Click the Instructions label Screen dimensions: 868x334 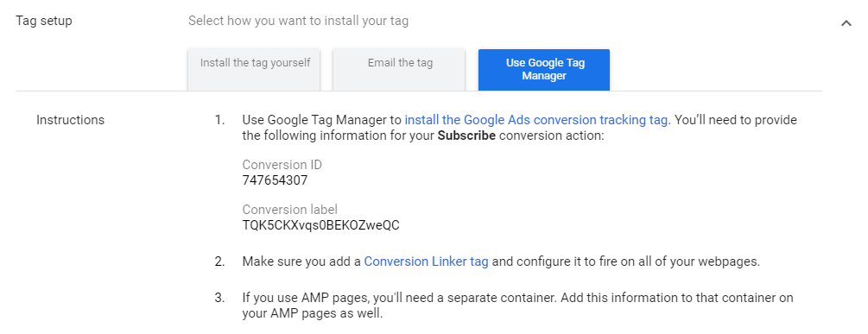click(70, 119)
